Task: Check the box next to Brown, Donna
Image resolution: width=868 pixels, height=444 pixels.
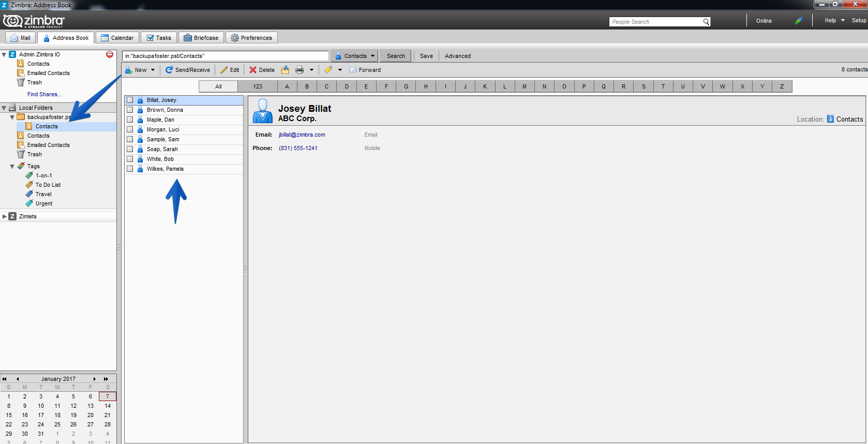Action: (130, 110)
